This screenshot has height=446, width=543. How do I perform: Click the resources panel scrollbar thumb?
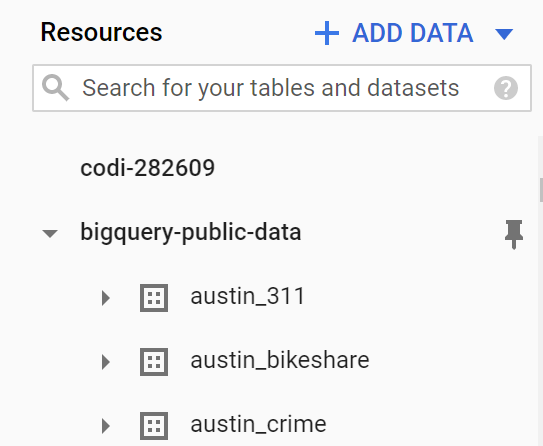click(x=541, y=190)
